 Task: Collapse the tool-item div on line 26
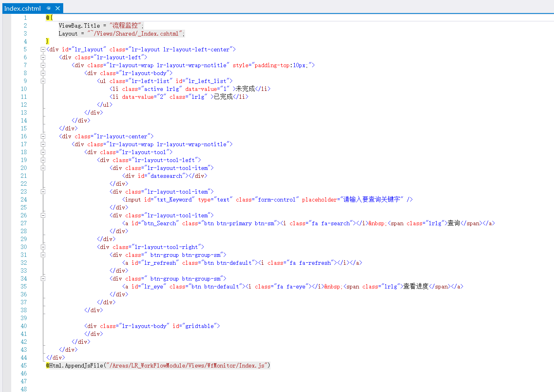click(43, 215)
